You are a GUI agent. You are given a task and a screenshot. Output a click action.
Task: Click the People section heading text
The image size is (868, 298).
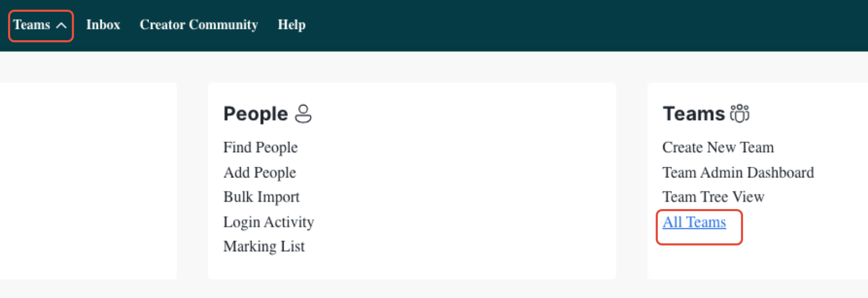[256, 114]
